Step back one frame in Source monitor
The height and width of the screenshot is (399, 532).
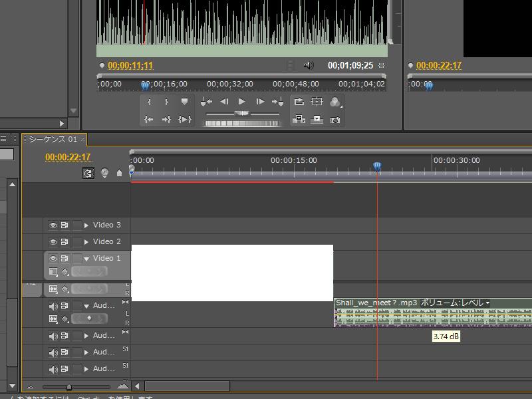point(224,102)
